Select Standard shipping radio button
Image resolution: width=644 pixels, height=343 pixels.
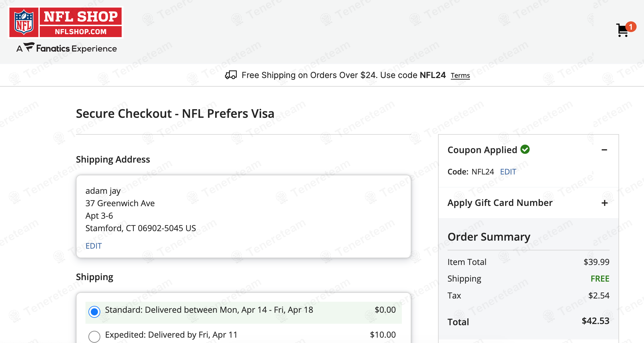tap(94, 312)
